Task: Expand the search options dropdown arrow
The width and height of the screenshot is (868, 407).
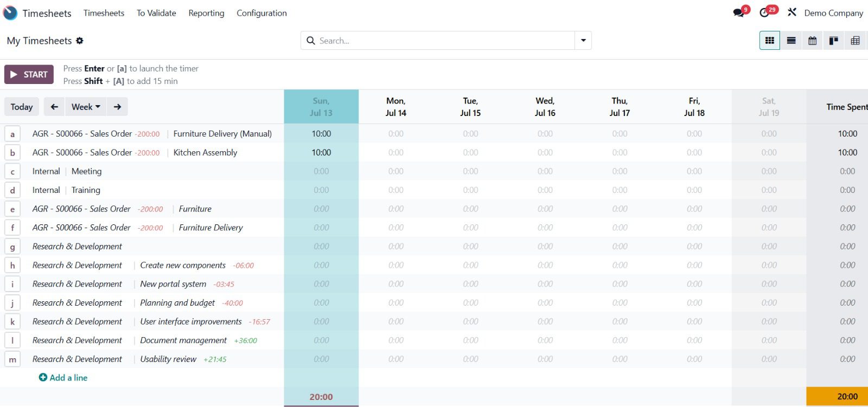Action: [x=583, y=41]
